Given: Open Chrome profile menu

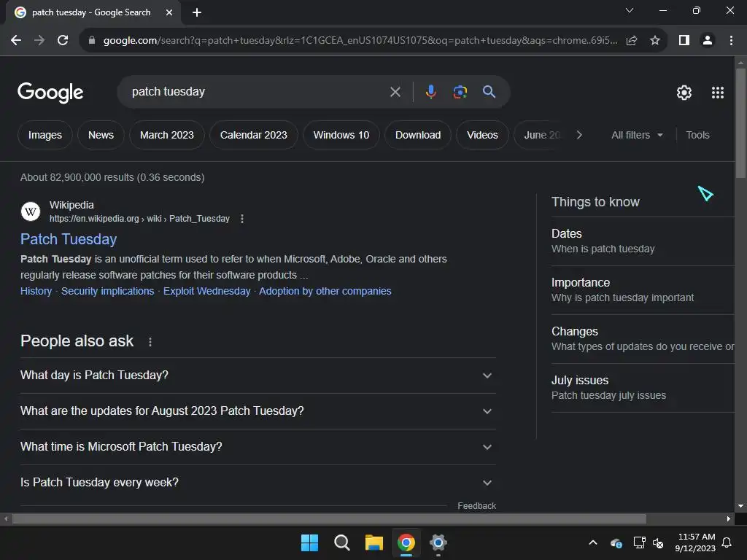Looking at the screenshot, I should click(x=708, y=41).
